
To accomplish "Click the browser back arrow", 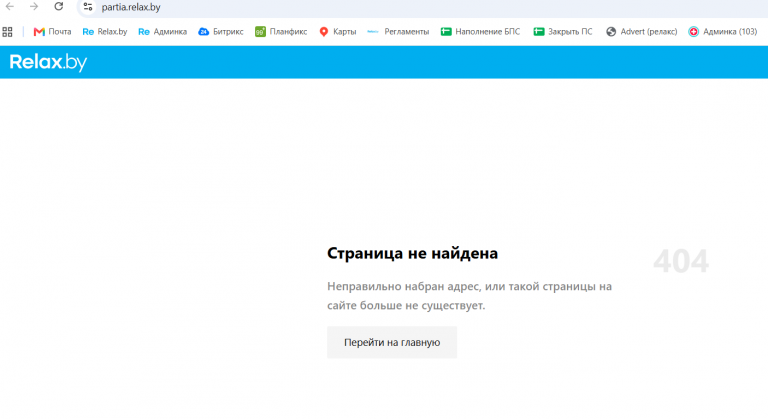I will coord(10,7).
